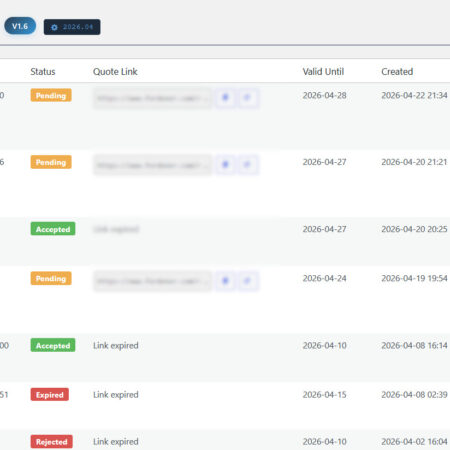Click the Status column header
The image size is (450, 450).
pos(43,72)
